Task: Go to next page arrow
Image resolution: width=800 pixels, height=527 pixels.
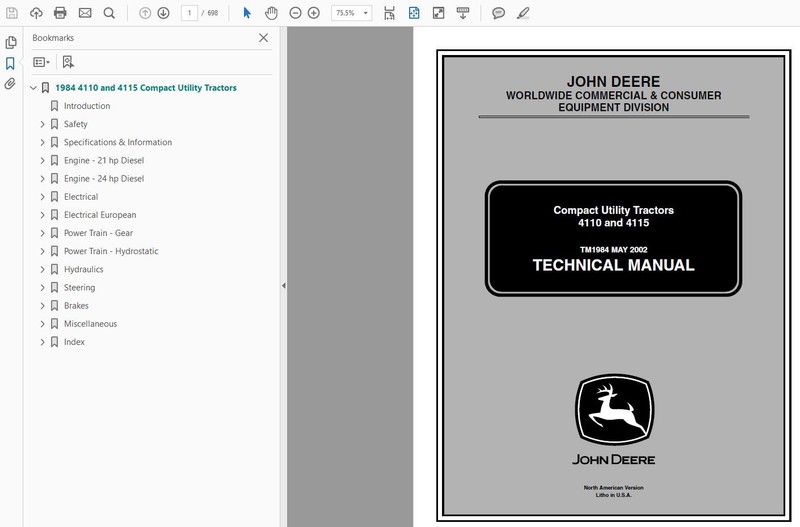Action: click(163, 13)
